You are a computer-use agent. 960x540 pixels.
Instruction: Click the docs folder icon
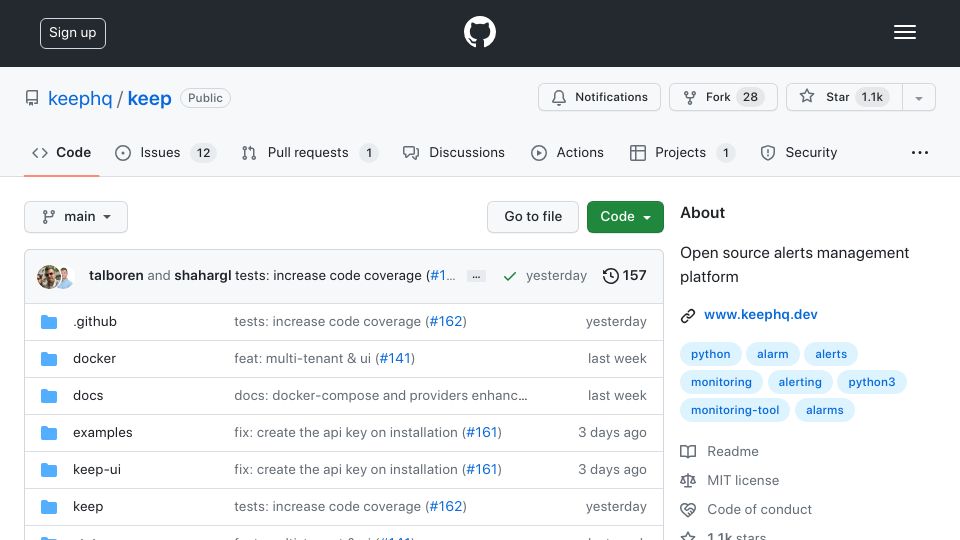coord(49,396)
